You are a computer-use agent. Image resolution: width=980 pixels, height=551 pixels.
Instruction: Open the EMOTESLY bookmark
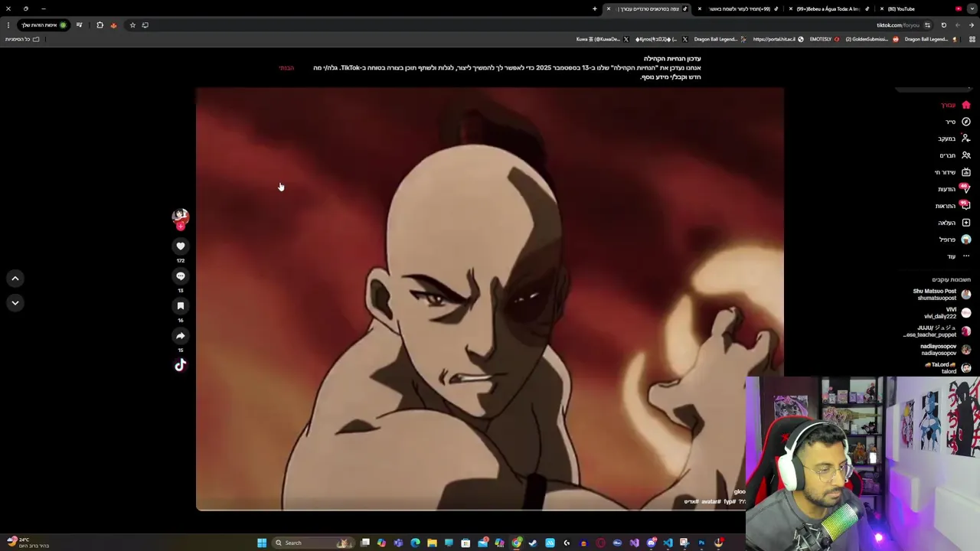tap(824, 39)
